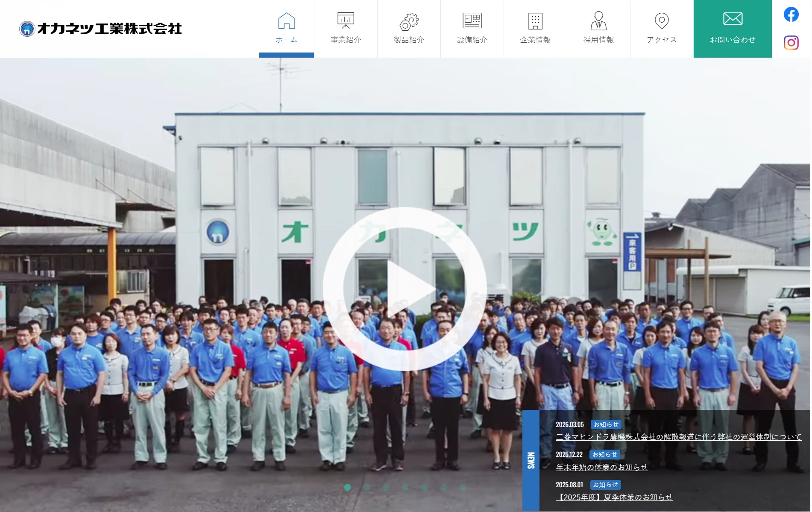Open the Instagram profile icon
Image resolution: width=812 pixels, height=512 pixels.
point(791,43)
